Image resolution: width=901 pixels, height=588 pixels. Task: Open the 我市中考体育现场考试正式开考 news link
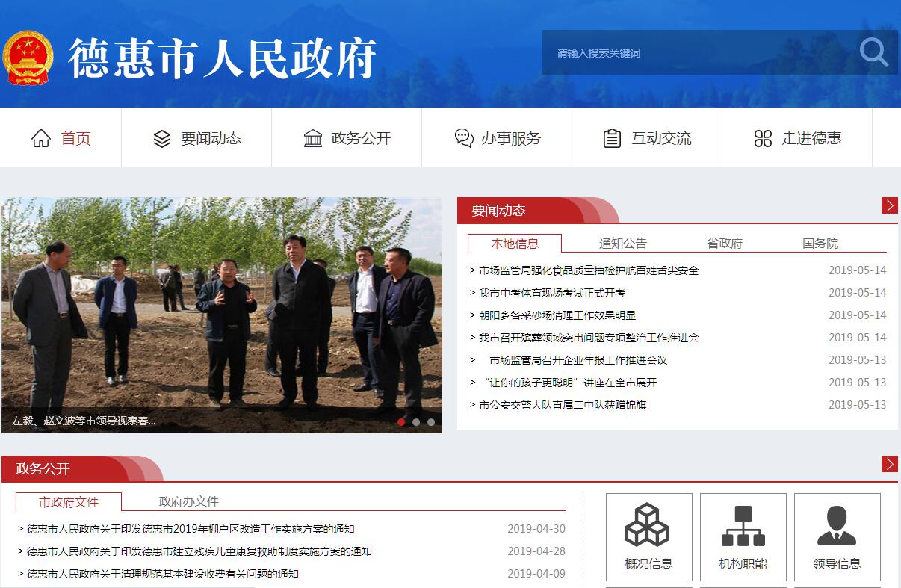[551, 293]
